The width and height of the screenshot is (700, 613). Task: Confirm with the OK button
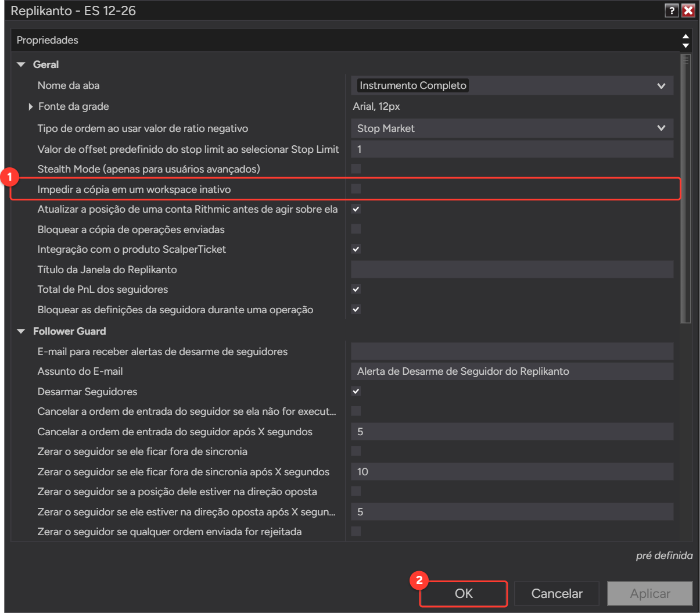coord(464,594)
